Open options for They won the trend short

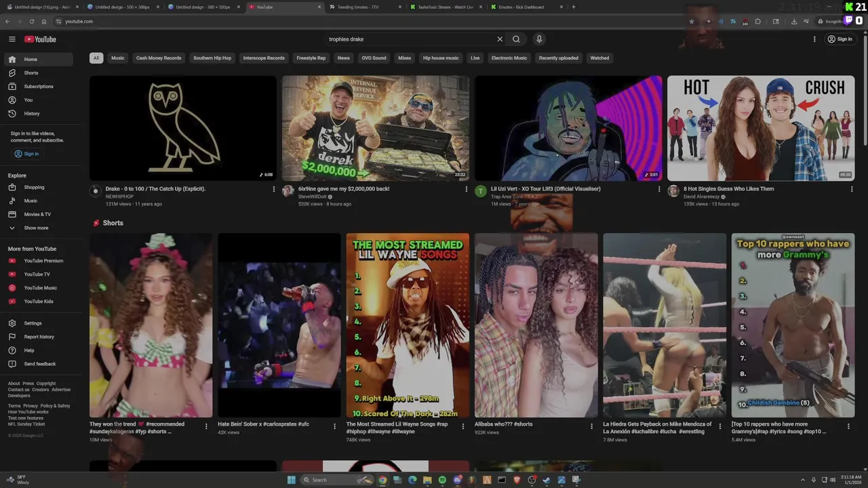click(206, 426)
